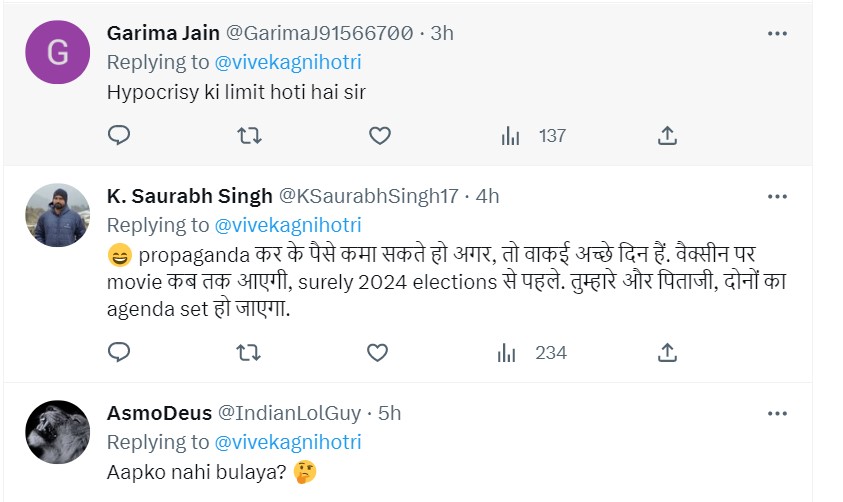Share Garima Jain's tweet
Viewport: 843px width, 502px height.
(x=668, y=135)
